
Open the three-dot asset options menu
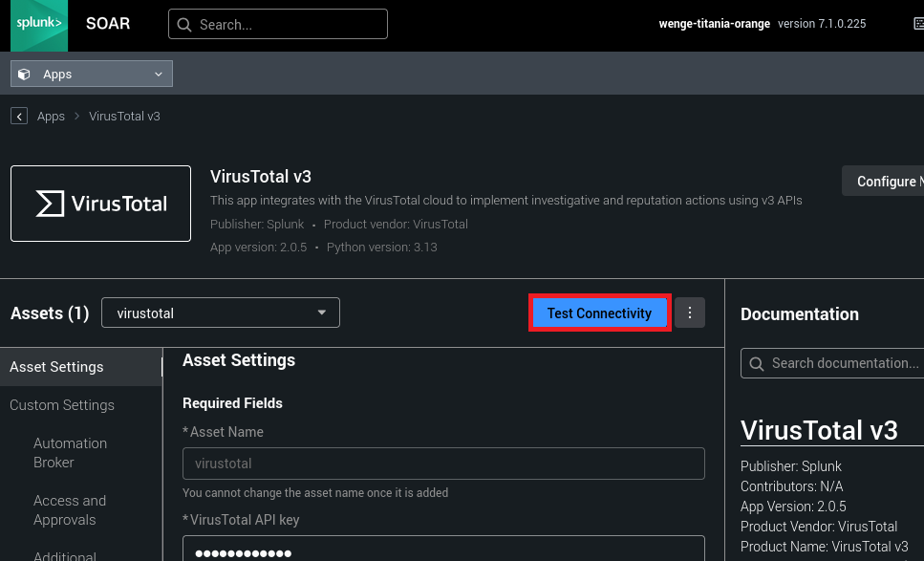click(x=690, y=313)
